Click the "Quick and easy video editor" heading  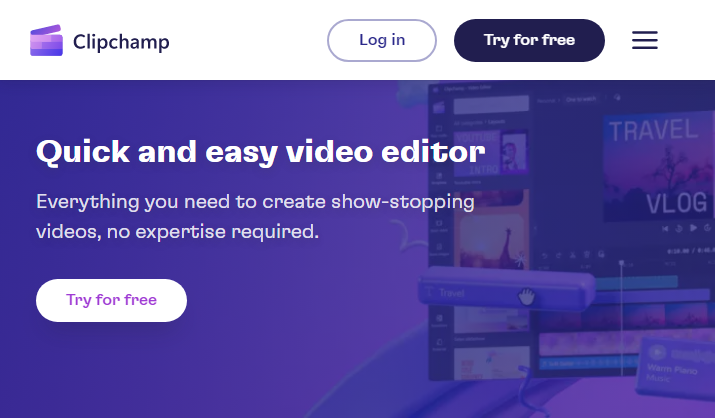[260, 152]
